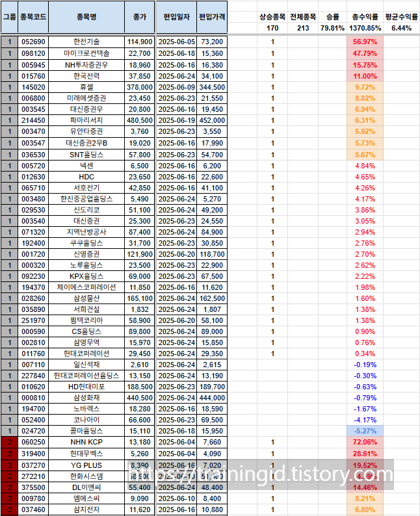The width and height of the screenshot is (420, 516).
Task: Click the 삼성물산 name cell
Action: pyautogui.click(x=86, y=298)
